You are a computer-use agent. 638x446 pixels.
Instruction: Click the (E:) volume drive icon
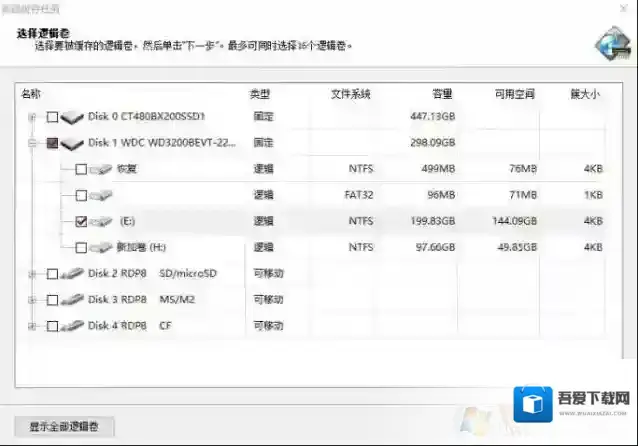[x=101, y=221]
